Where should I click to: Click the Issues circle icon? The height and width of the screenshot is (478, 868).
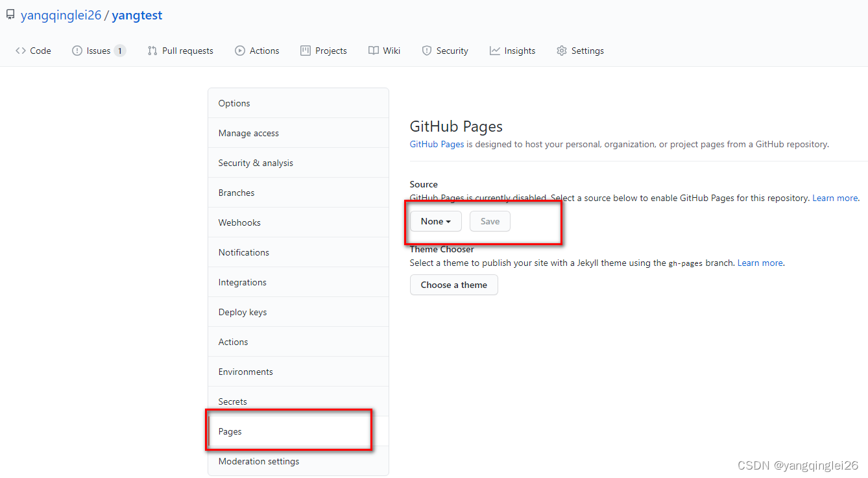pos(77,51)
